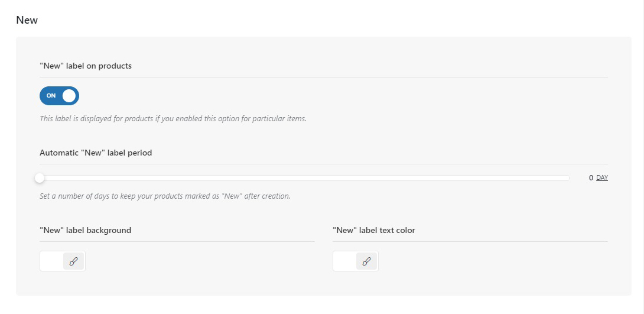This screenshot has width=644, height=314.
Task: Disable the "New" label on products switch
Action: (59, 96)
